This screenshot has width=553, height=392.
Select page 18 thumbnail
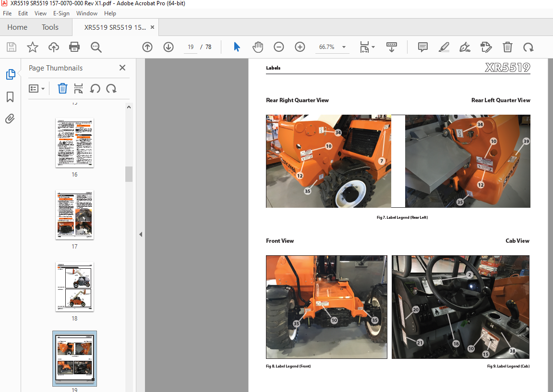[74, 286]
